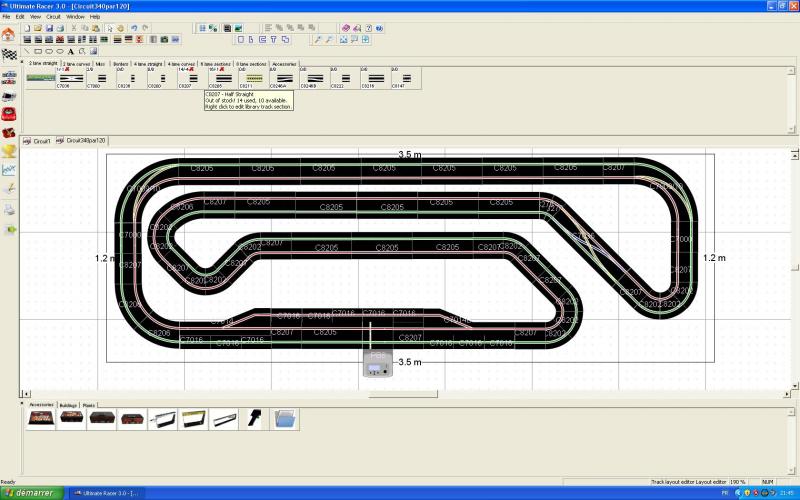Select the blue folder accessory thumbnail
800x500 pixels.
[x=285, y=418]
